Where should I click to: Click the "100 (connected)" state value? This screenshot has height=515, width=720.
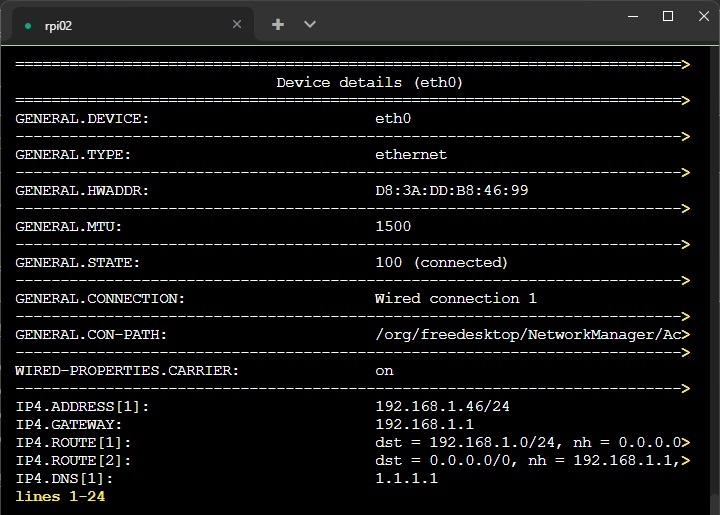442,262
